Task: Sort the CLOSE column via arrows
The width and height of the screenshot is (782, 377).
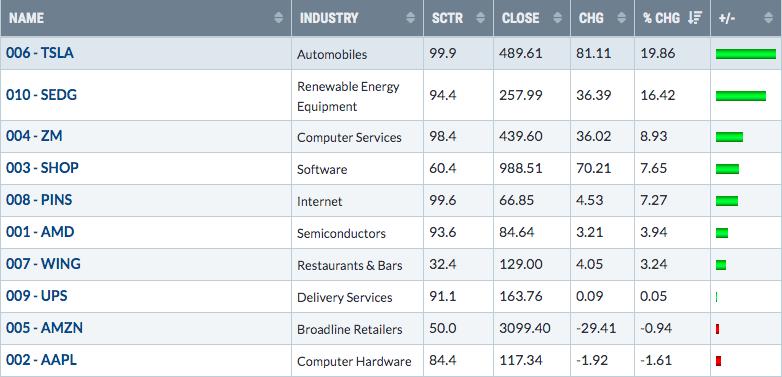Action: click(x=558, y=18)
